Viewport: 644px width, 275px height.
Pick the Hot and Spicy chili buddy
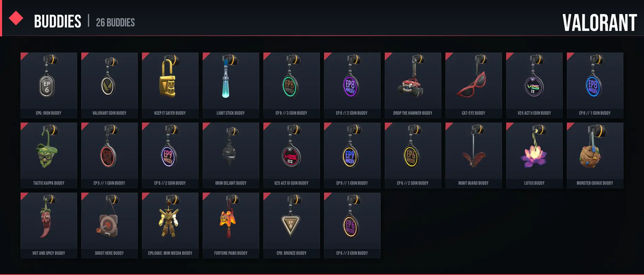(x=49, y=225)
